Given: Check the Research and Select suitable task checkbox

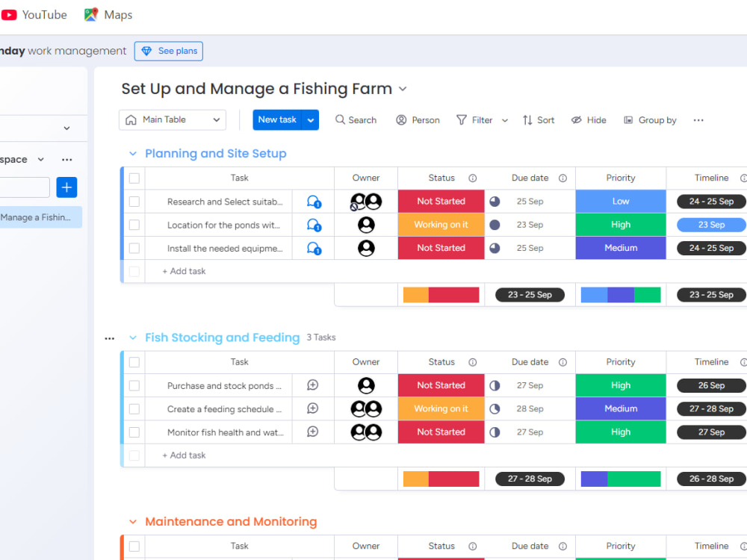Looking at the screenshot, I should [134, 202].
